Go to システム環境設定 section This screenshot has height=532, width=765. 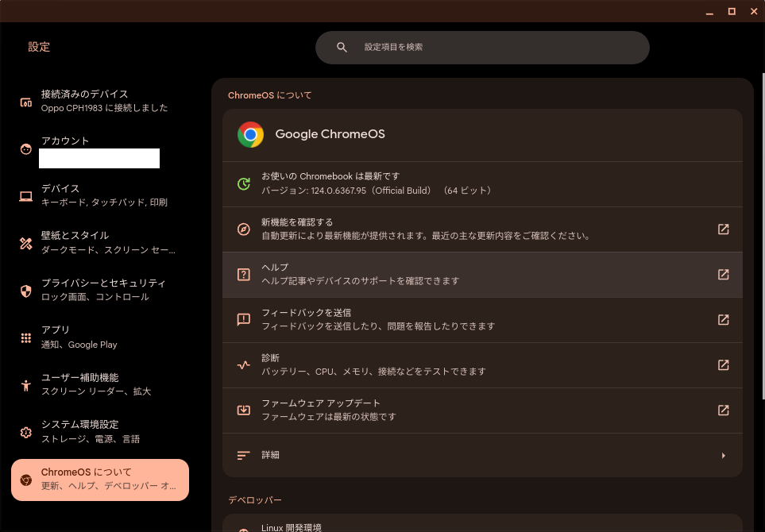pyautogui.click(x=100, y=432)
